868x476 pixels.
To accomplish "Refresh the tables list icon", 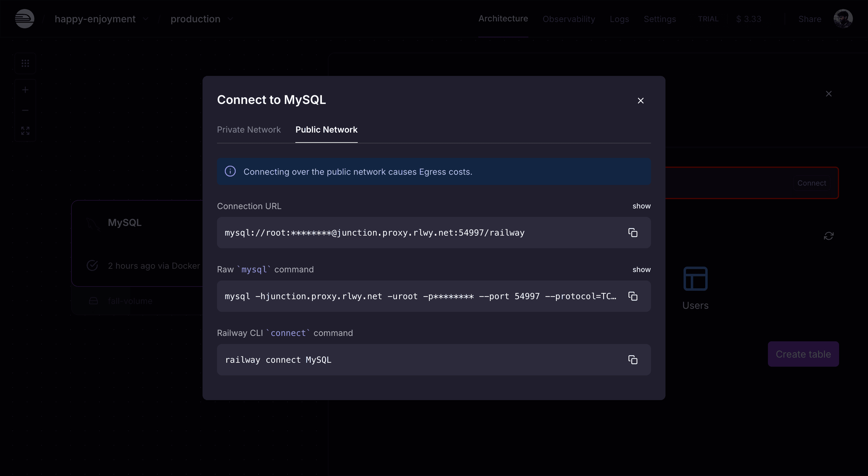I will tap(829, 236).
